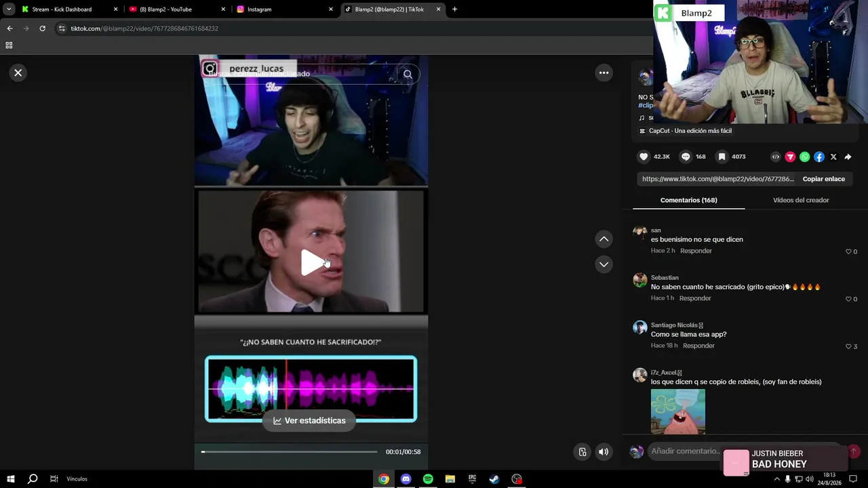This screenshot has height=488, width=868.
Task: Switch to Comentarios (168) tab
Action: tap(688, 200)
